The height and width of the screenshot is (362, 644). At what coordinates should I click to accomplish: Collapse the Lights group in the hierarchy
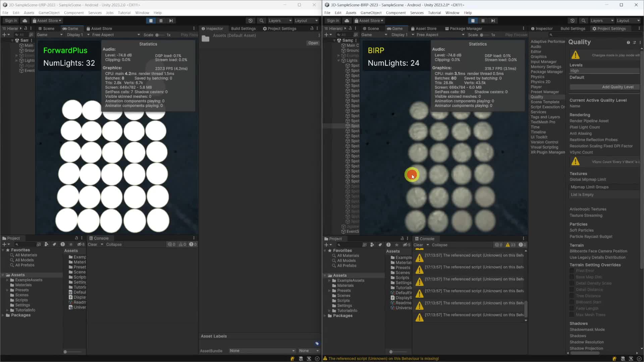(x=339, y=60)
